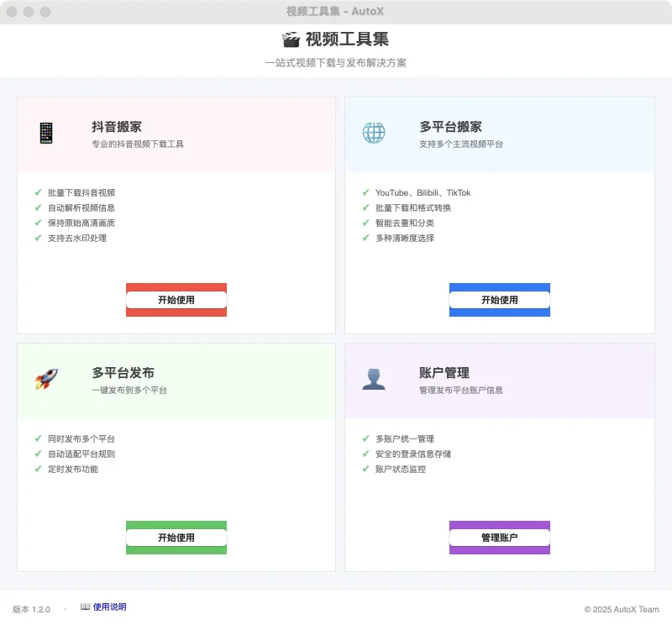Click checkmark beside 批量下载和格式转换
Viewport: 672px width, 630px height.
[365, 207]
